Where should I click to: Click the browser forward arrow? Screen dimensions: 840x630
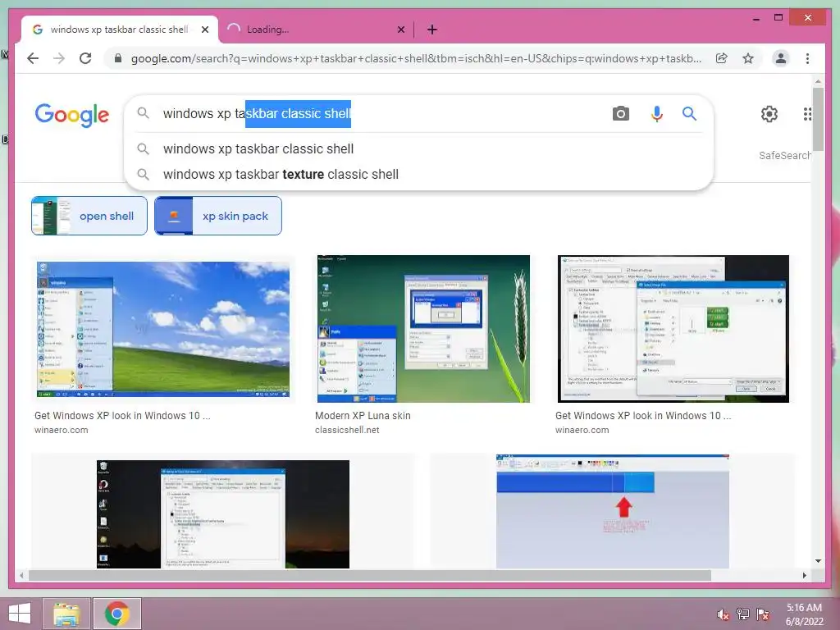tap(59, 58)
